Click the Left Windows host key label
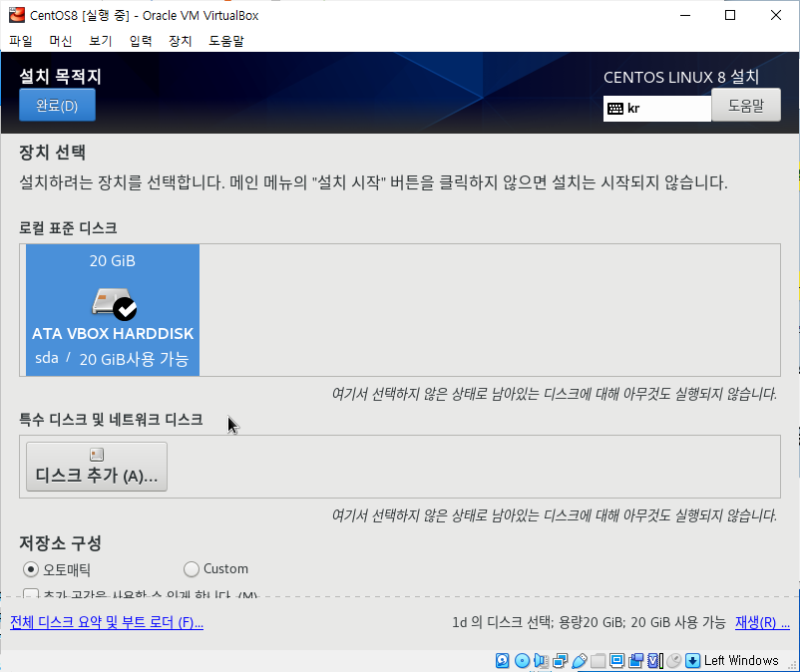 (741, 660)
